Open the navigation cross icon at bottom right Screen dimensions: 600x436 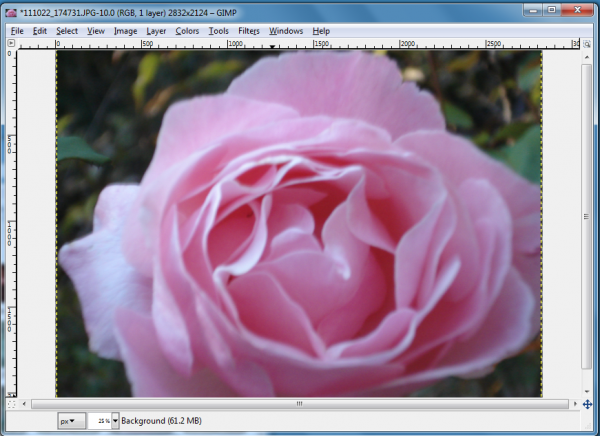click(x=587, y=404)
